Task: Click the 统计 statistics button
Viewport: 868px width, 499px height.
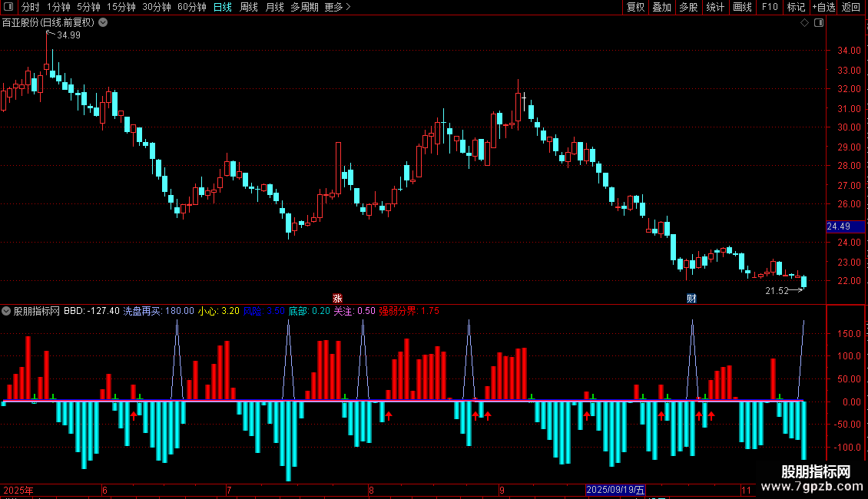Action: point(714,7)
